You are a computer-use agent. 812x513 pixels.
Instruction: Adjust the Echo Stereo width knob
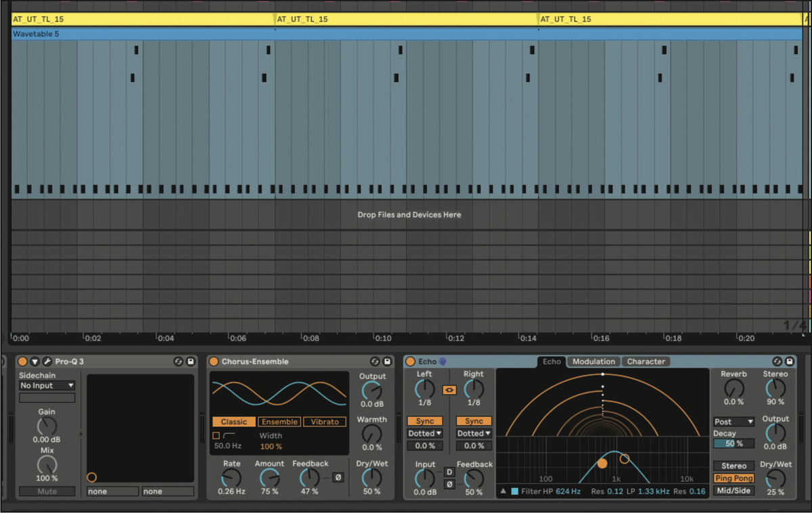(775, 388)
